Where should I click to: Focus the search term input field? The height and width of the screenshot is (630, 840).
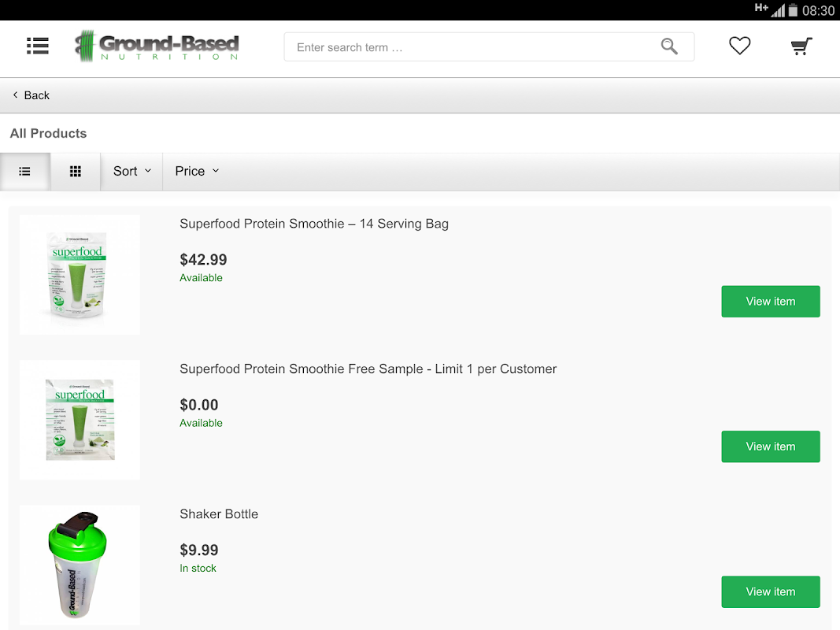(x=489, y=47)
